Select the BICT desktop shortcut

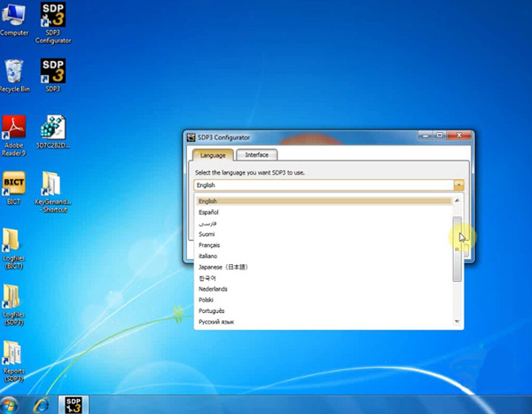tap(13, 188)
